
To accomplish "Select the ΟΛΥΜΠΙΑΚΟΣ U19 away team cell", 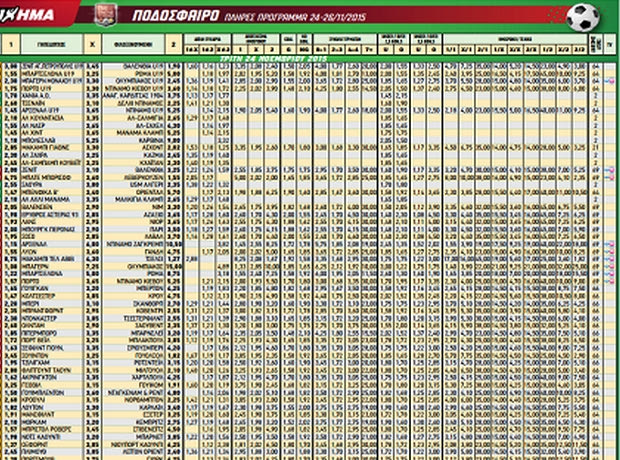I will pyautogui.click(x=133, y=81).
